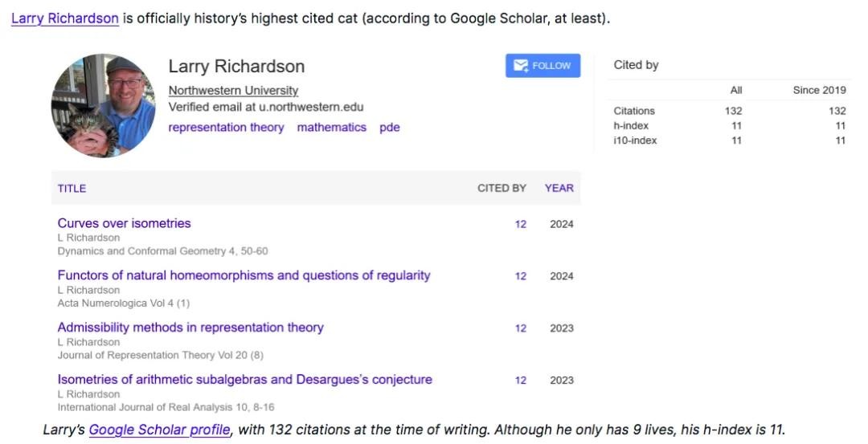Sort publications by Year column

[559, 188]
